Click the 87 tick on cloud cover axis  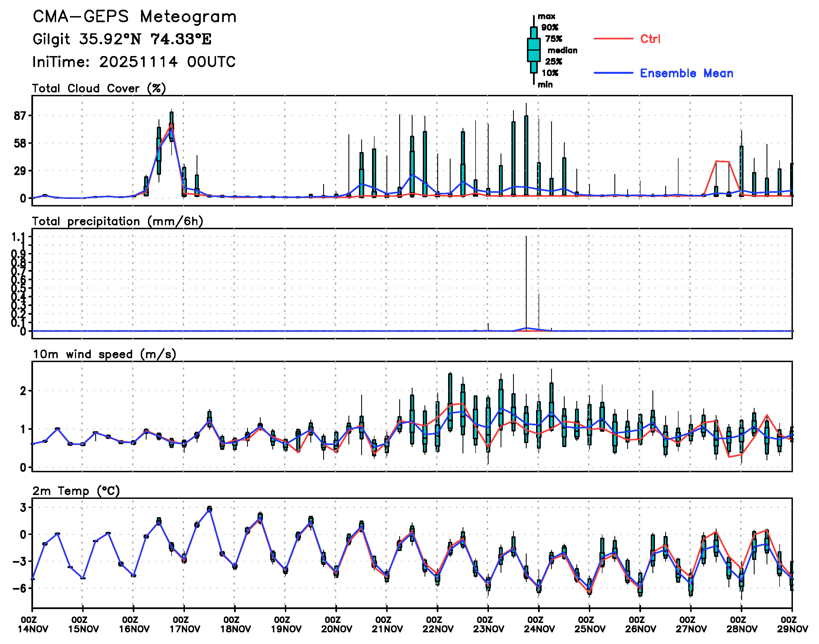coord(20,116)
